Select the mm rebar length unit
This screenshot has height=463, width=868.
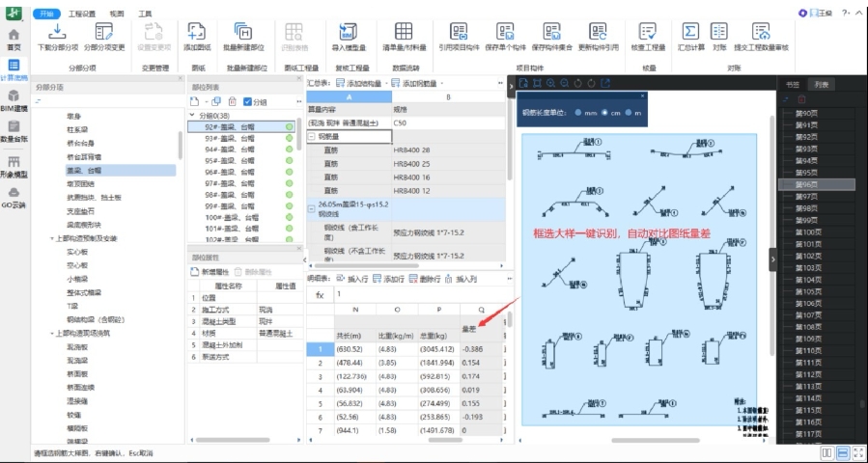(x=579, y=113)
